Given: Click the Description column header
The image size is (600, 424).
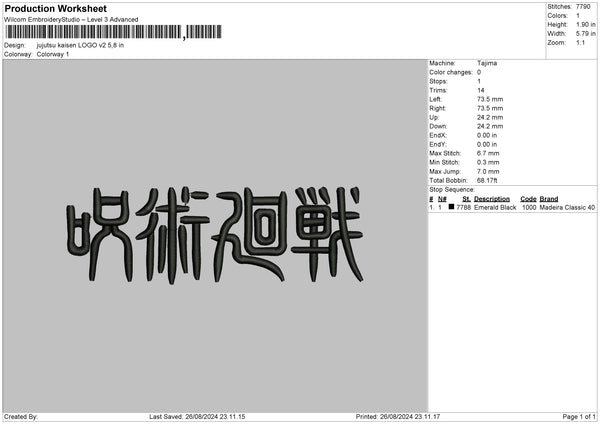Looking at the screenshot, I should [492, 199].
